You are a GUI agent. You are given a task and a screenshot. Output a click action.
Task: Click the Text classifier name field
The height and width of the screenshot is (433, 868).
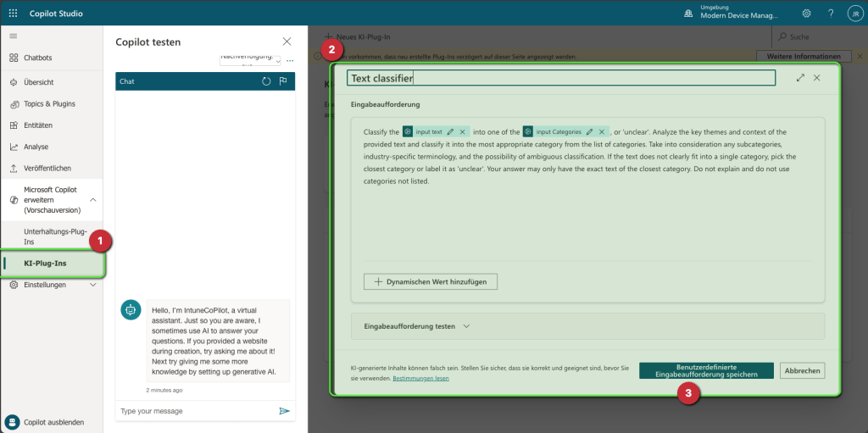point(561,78)
